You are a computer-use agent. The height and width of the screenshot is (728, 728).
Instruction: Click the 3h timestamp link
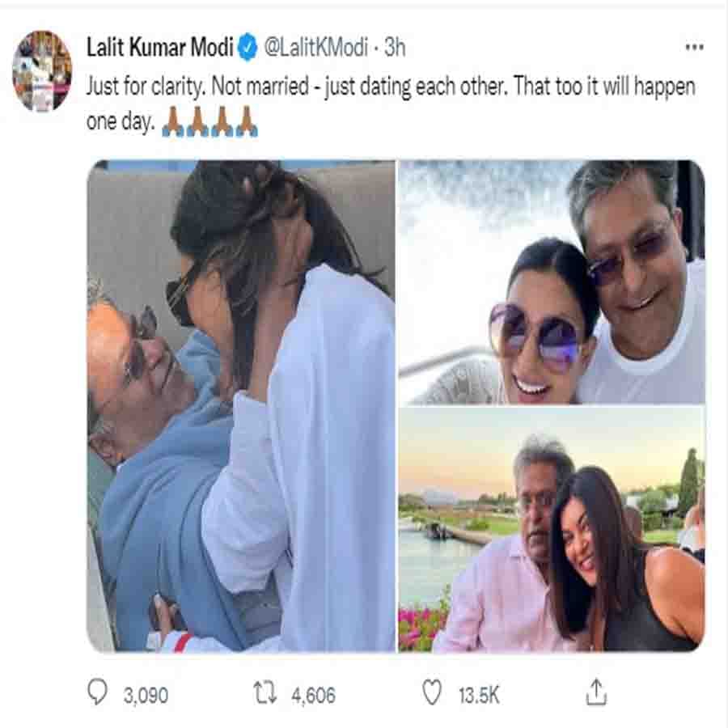[394, 48]
